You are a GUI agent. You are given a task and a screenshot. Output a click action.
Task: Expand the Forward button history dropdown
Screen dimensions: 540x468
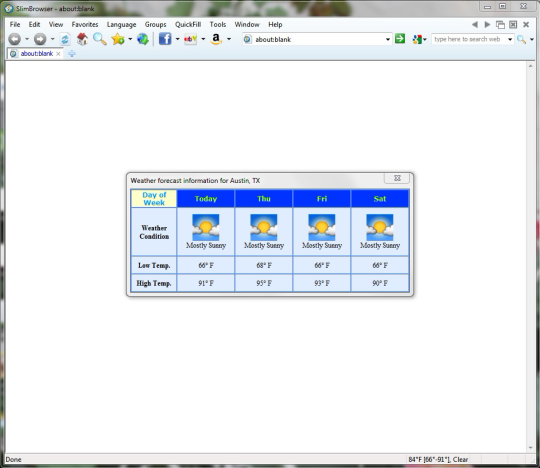point(52,39)
